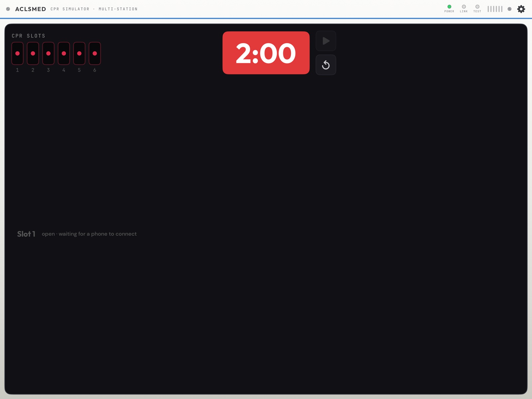Image resolution: width=532 pixels, height=399 pixels.
Task: Select CPR slot 3
Action: tap(48, 53)
